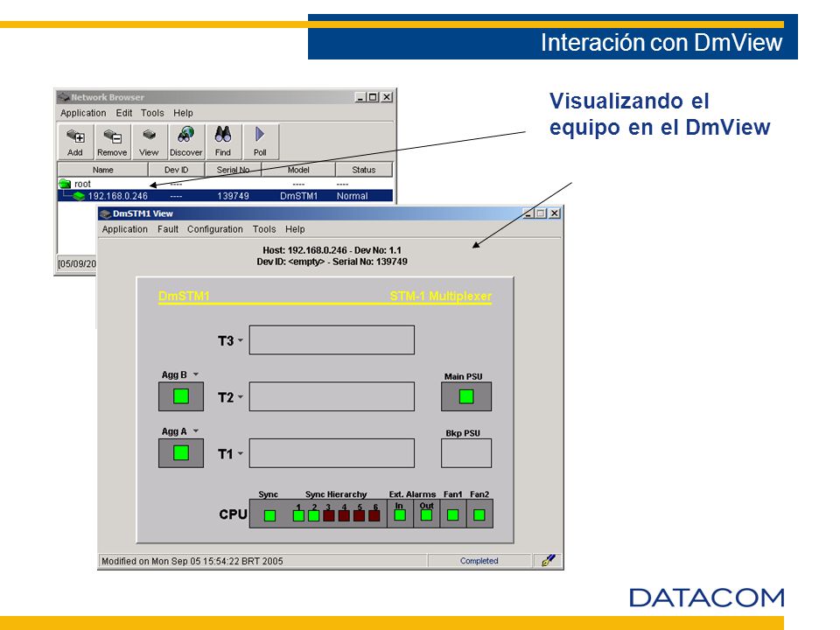Click the device icon beside 192.168.0.246
Image resolution: width=840 pixels, height=630 pixels.
pos(80,196)
